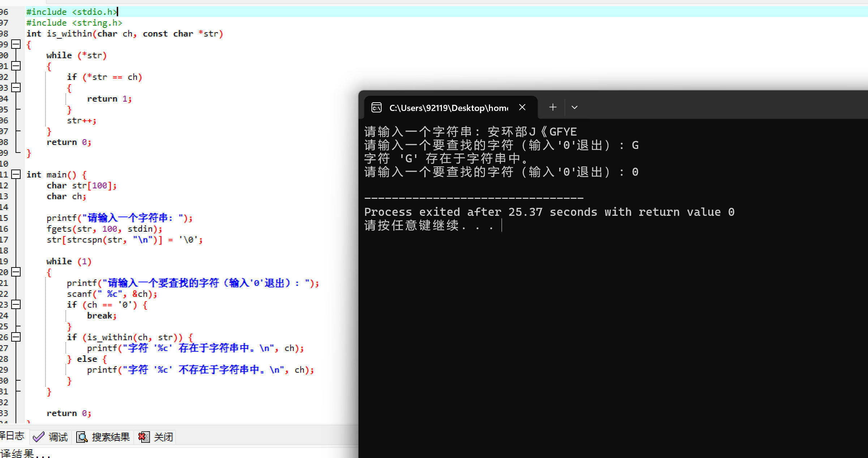
Task: Open a new terminal tab with plus
Action: point(553,107)
